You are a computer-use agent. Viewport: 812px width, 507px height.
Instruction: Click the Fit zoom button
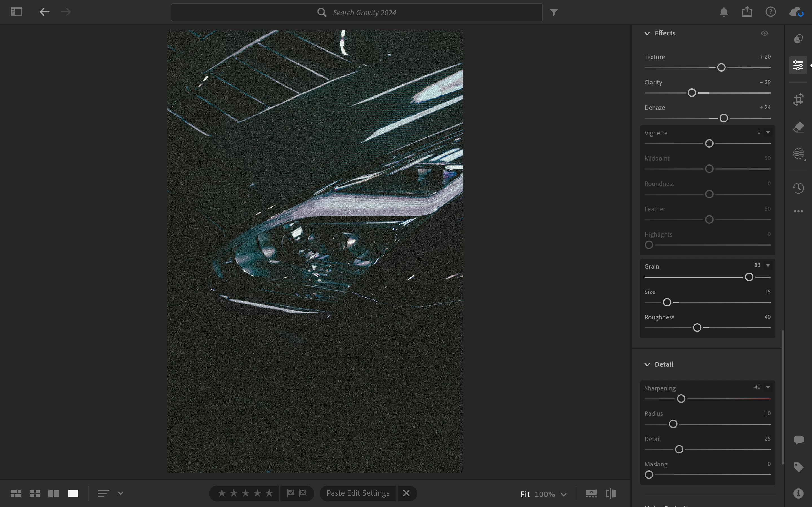(x=525, y=494)
